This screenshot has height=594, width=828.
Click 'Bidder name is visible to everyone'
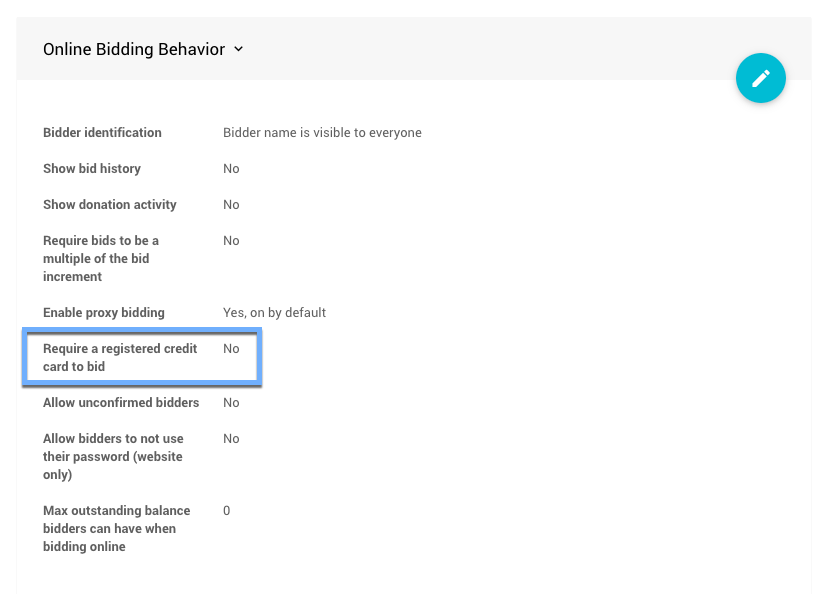pyautogui.click(x=322, y=133)
